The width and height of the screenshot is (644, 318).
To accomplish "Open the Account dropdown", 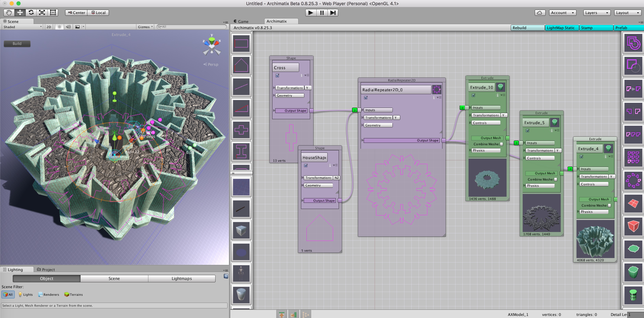I will [562, 13].
